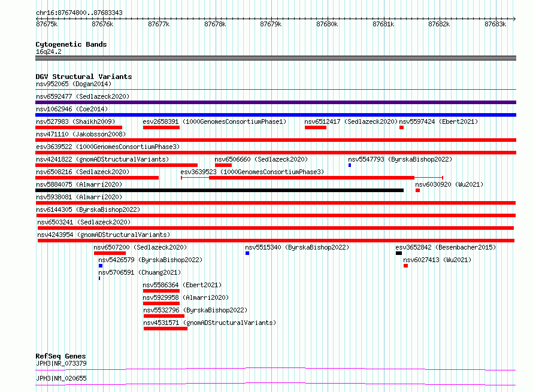
Task: Click the small red nsv6027413 marker
Action: pos(405,266)
